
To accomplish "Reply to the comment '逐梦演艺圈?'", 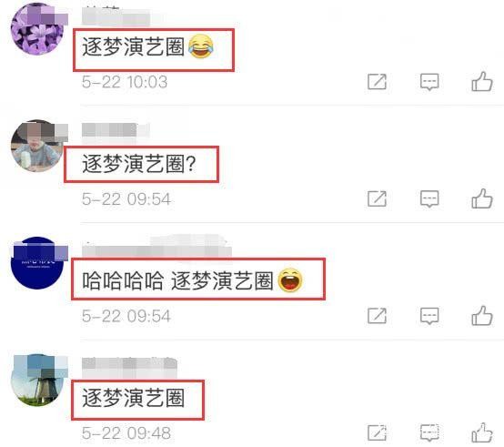I will point(429,198).
